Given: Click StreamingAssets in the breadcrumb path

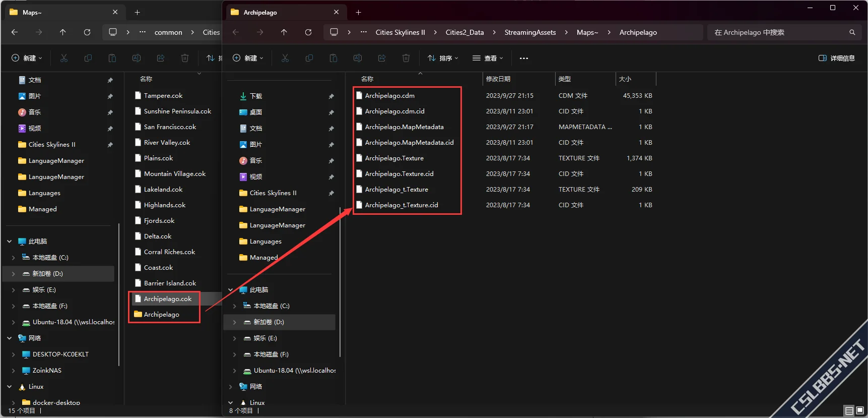Looking at the screenshot, I should [x=530, y=32].
